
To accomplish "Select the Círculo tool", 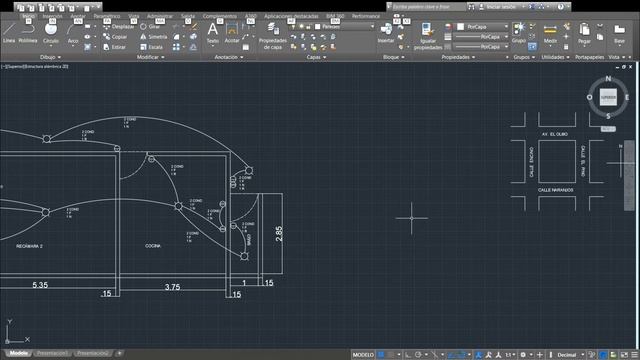I will pos(51,33).
